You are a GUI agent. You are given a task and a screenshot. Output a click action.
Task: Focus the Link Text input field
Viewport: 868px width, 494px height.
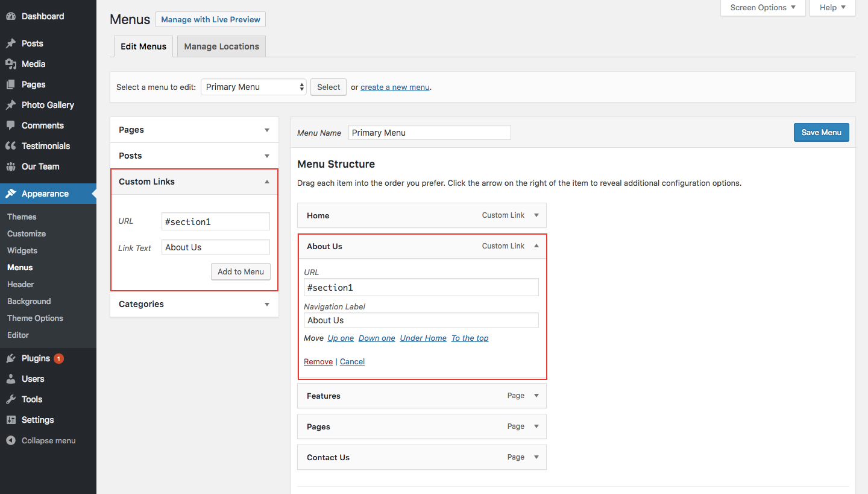[x=216, y=247]
